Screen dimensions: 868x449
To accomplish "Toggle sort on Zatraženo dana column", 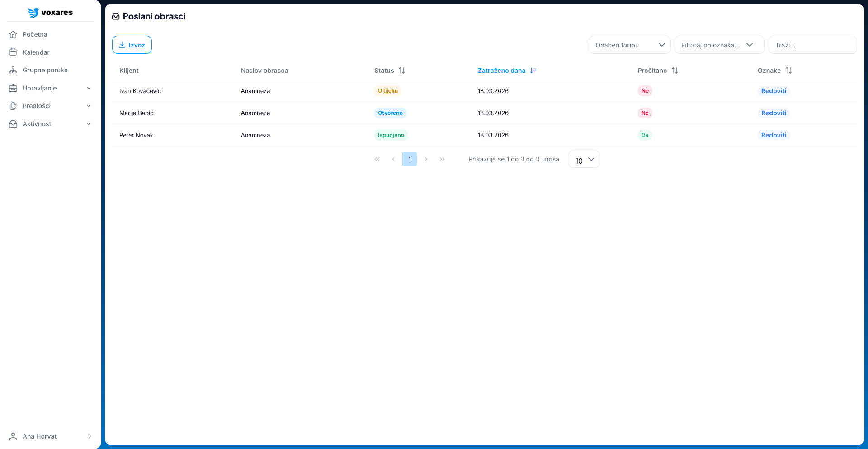I will 533,71.
